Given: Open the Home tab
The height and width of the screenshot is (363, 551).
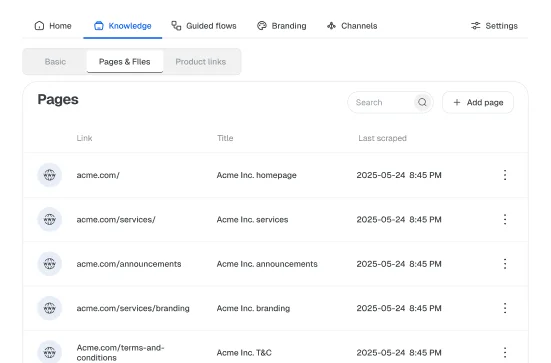Looking at the screenshot, I should click(x=53, y=26).
